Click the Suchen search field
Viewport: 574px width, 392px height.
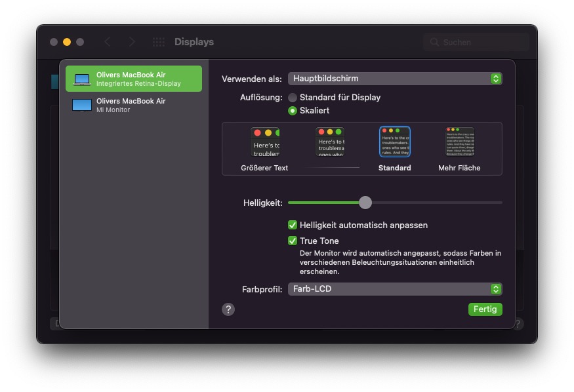[x=476, y=42]
